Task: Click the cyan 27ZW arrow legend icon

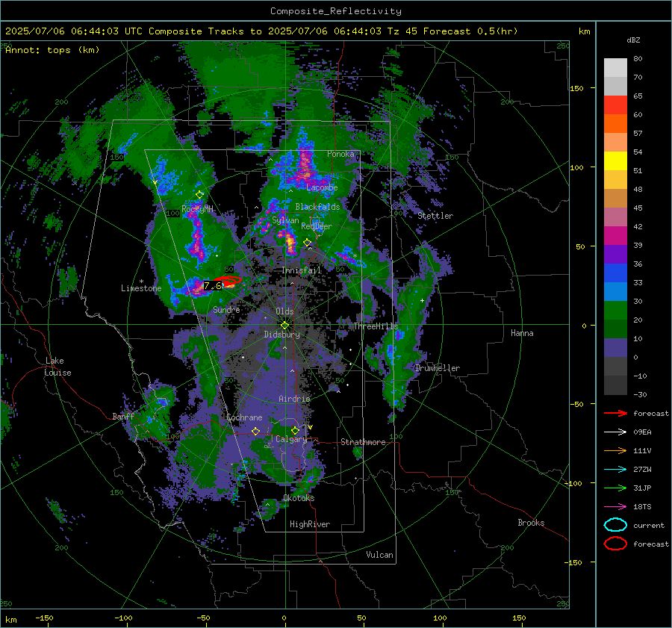Action: pyautogui.click(x=615, y=470)
